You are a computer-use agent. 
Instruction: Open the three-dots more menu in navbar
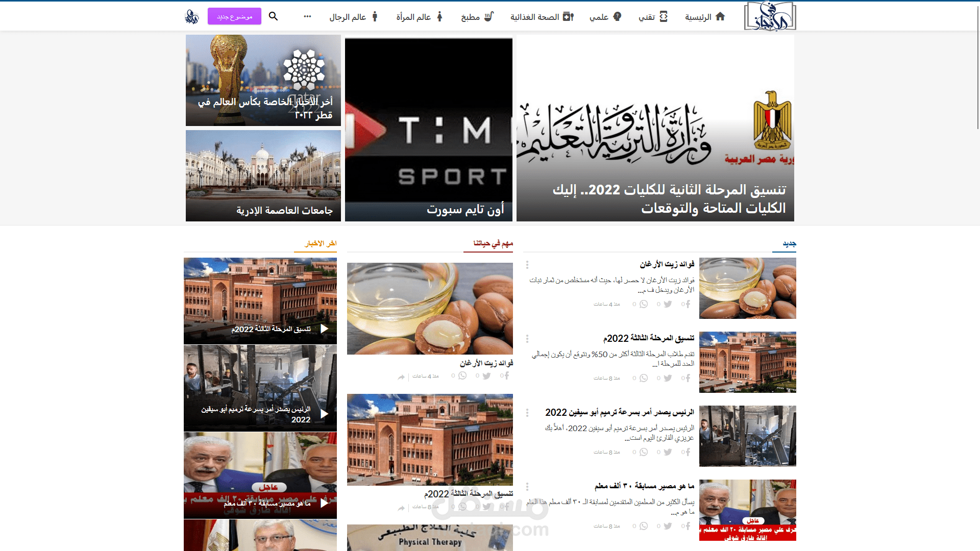point(307,16)
